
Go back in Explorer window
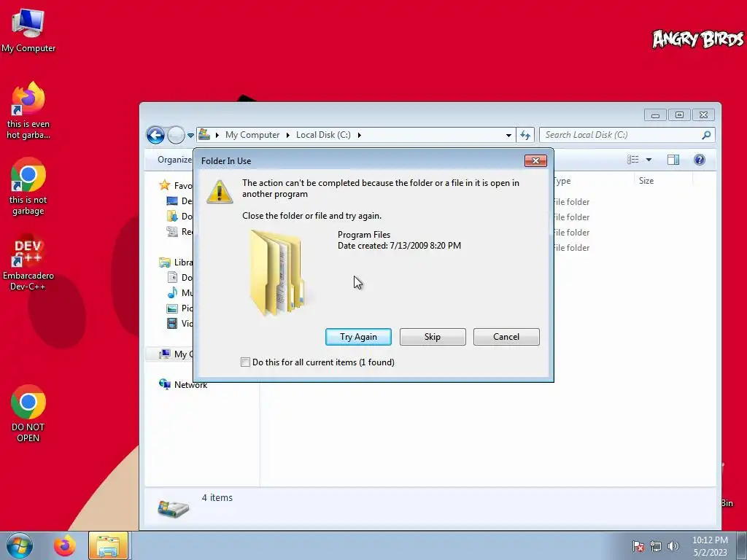click(x=155, y=135)
